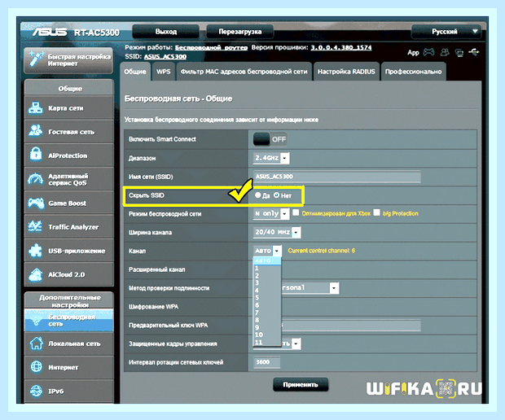The height and width of the screenshot is (420, 505).
Task: Click the USB status icon in header
Action: 474,52
